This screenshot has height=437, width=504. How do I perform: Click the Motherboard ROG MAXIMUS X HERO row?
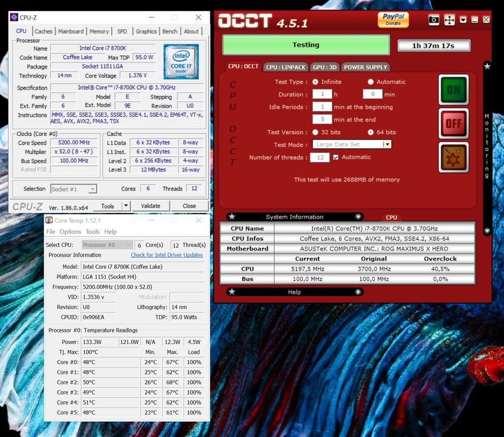tap(347, 249)
